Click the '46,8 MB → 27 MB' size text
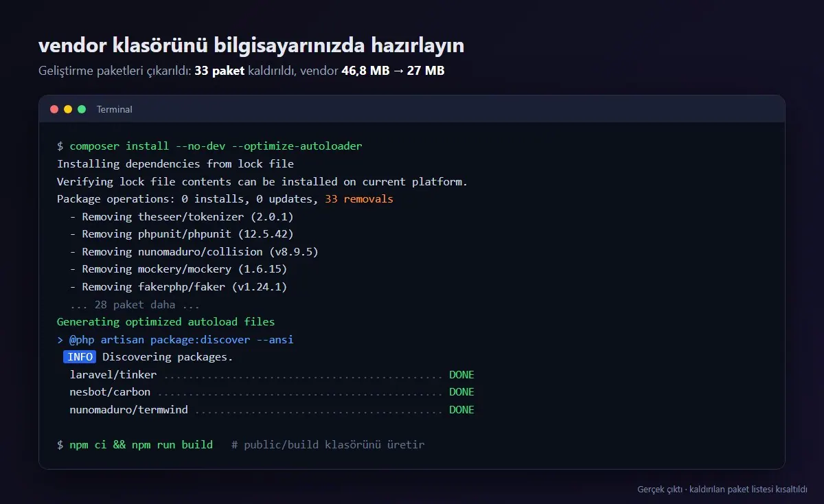The height and width of the screenshot is (504, 824). pos(393,71)
